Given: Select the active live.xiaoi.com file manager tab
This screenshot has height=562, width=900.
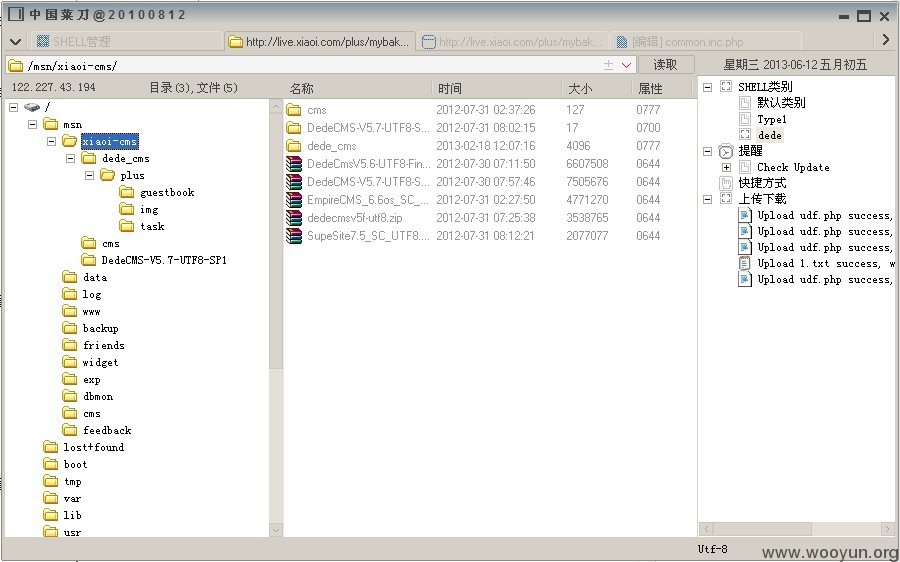Looking at the screenshot, I should 320,41.
